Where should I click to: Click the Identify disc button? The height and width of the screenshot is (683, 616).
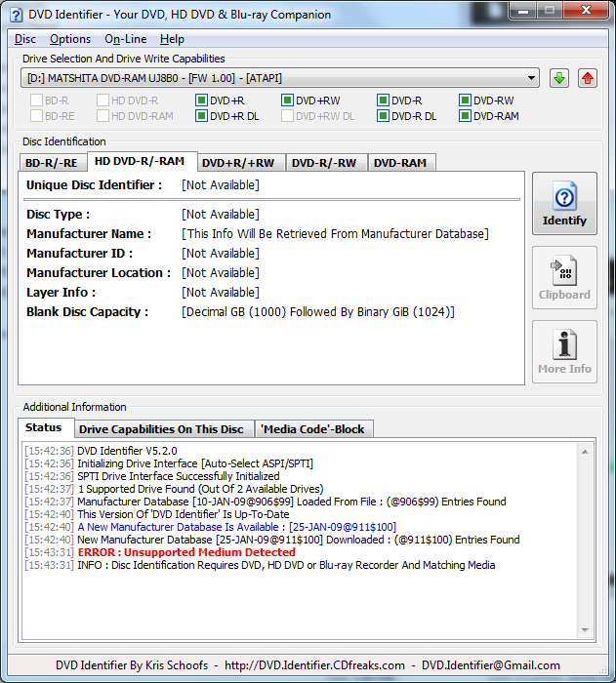click(564, 203)
